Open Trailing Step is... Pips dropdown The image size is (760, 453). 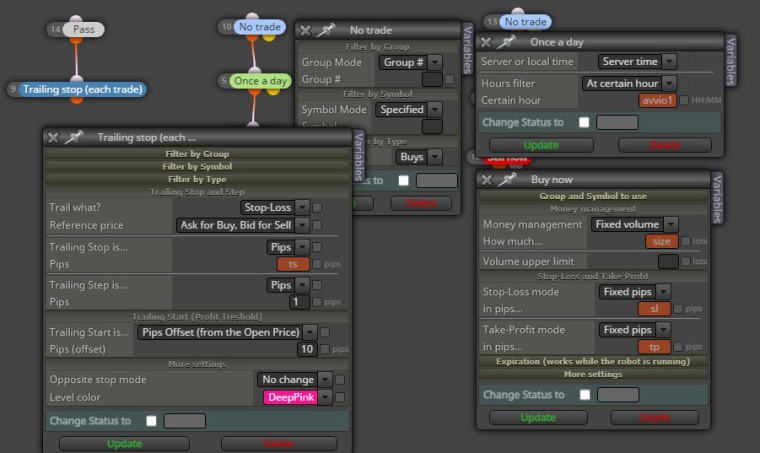287,285
